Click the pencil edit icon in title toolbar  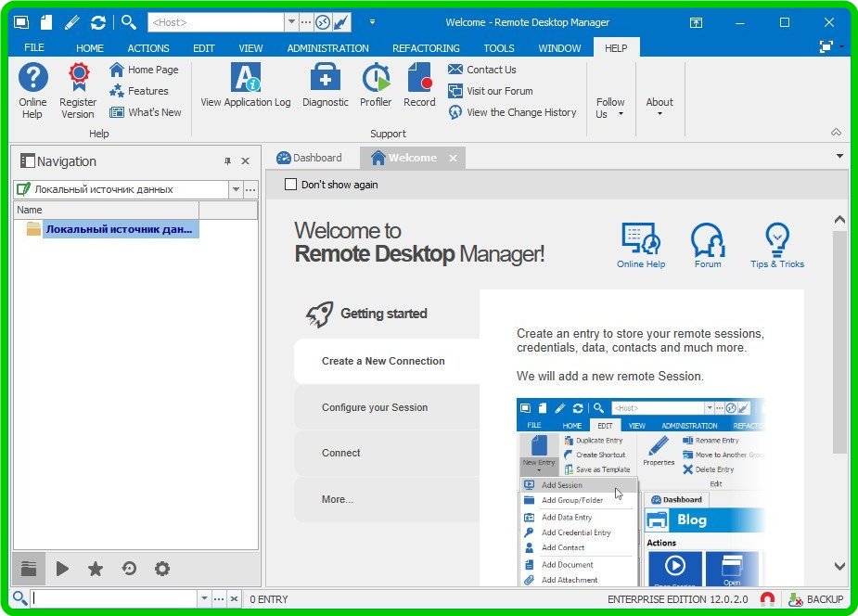pos(71,22)
